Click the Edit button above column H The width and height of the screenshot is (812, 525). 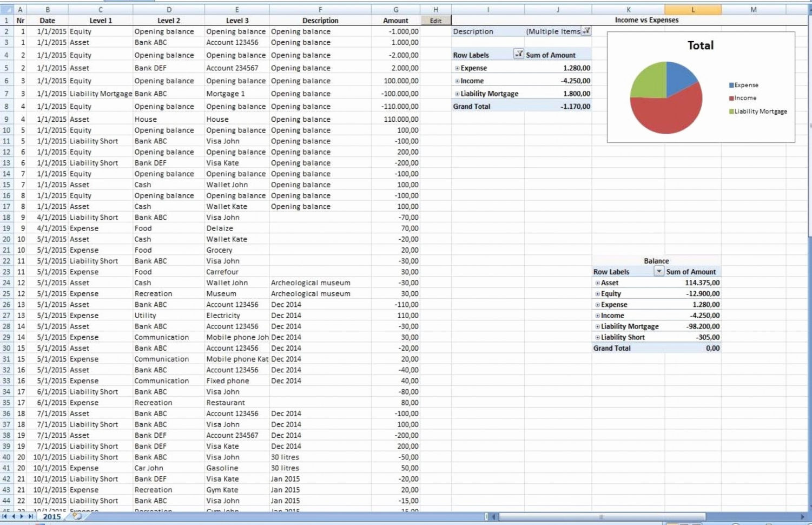[x=435, y=19]
